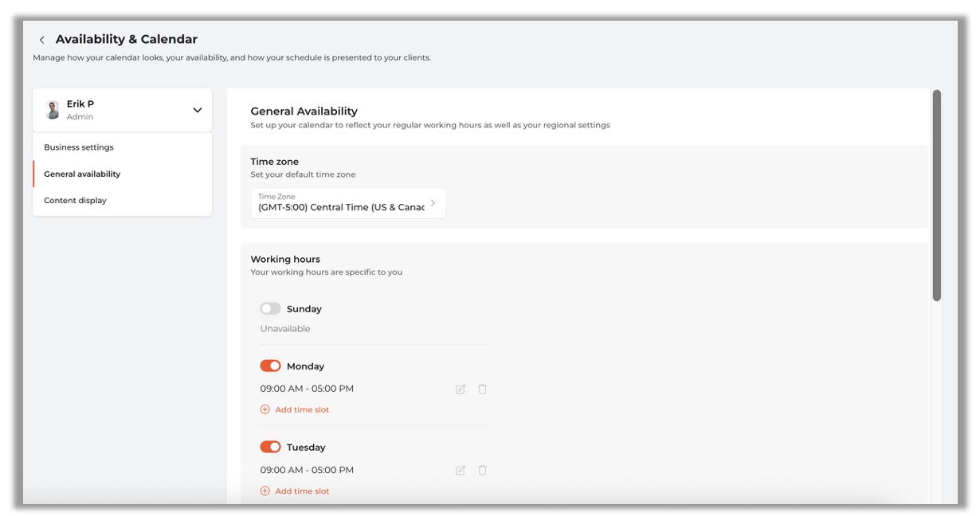Click the back arrow beside Availability & Calendar

(x=42, y=40)
